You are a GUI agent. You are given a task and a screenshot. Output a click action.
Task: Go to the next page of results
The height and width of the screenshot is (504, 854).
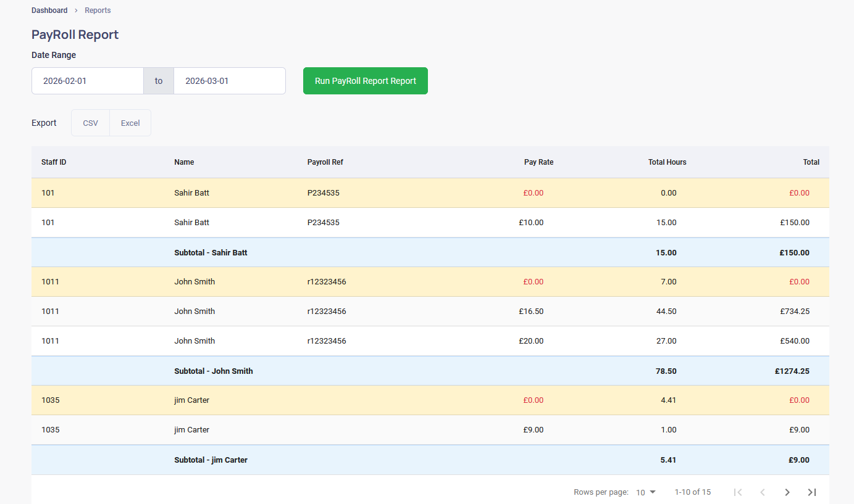787,492
